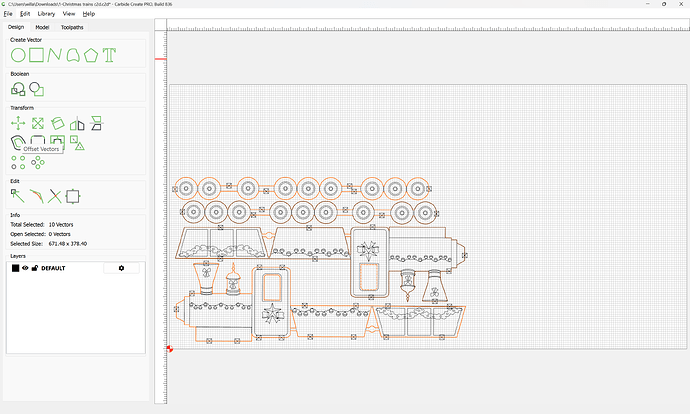Click the Offset Vectors tool
Screen dimensions: 690x414
18,142
